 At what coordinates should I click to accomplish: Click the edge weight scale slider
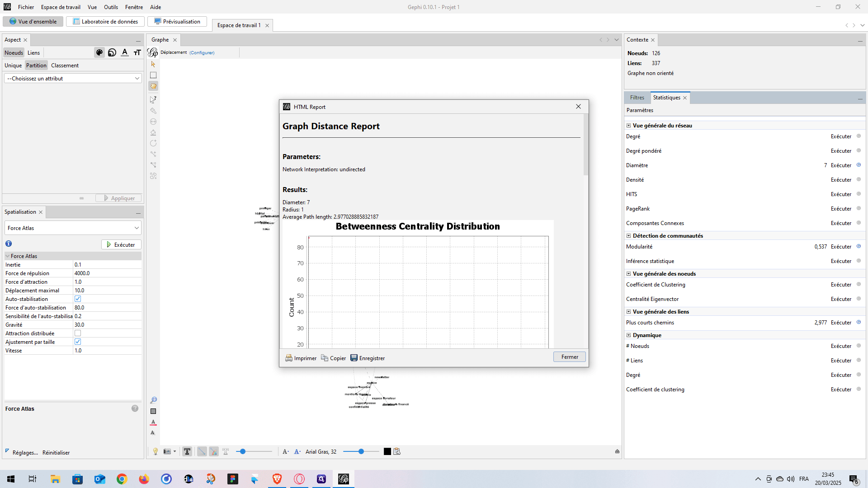(254, 451)
